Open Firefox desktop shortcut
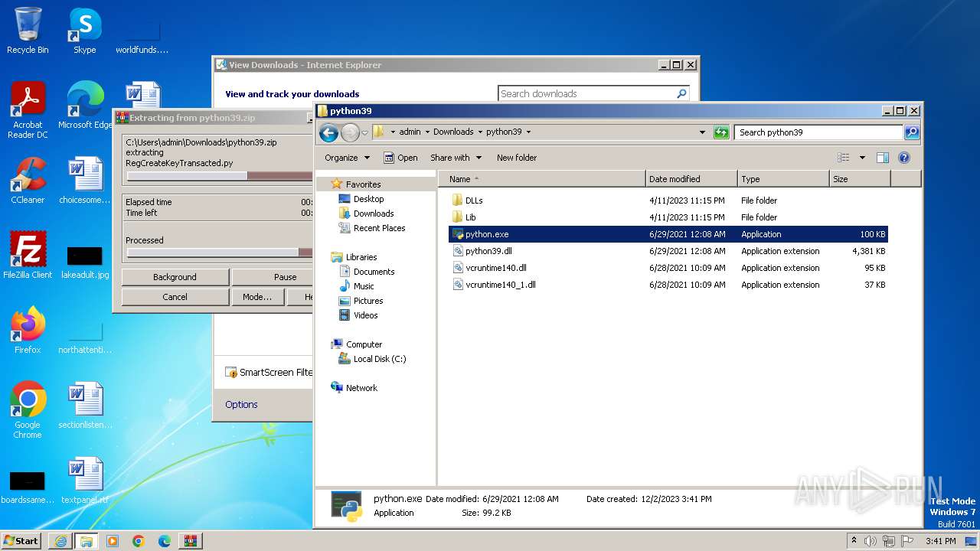Image resolution: width=980 pixels, height=551 pixels. click(x=28, y=331)
